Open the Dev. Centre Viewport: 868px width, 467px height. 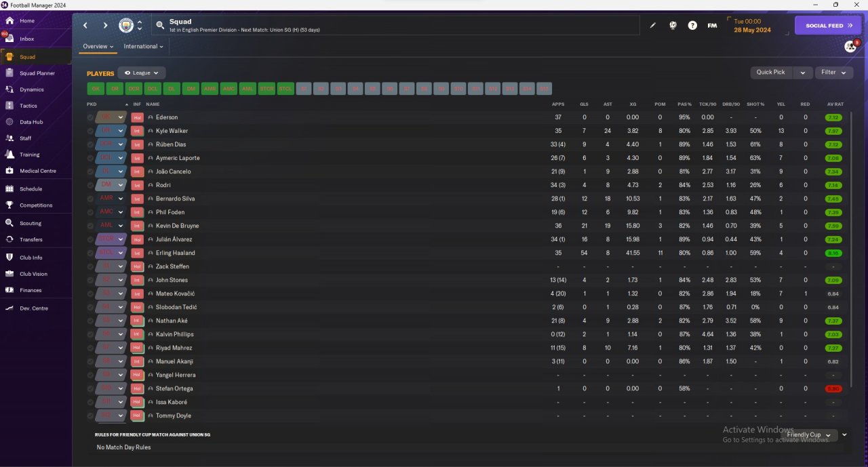coord(34,308)
